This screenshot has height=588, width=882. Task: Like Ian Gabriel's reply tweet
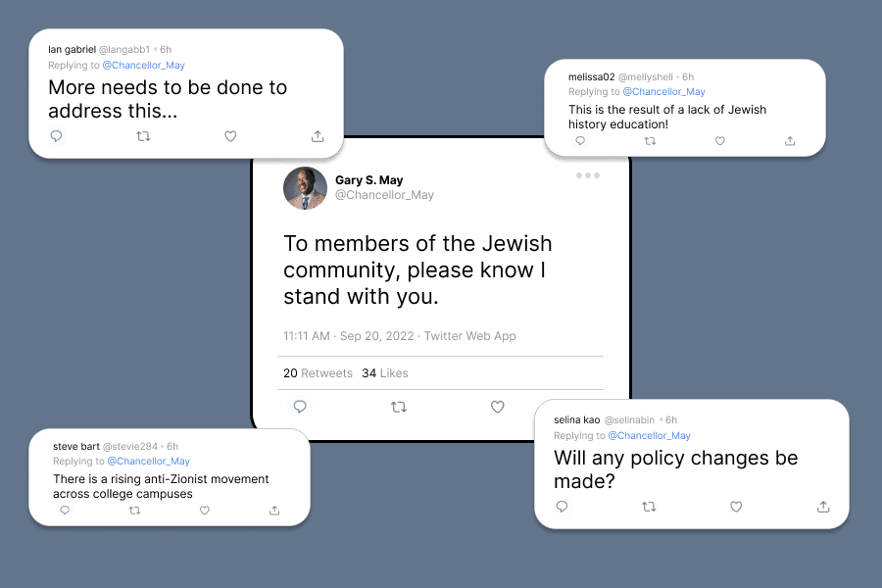click(230, 136)
